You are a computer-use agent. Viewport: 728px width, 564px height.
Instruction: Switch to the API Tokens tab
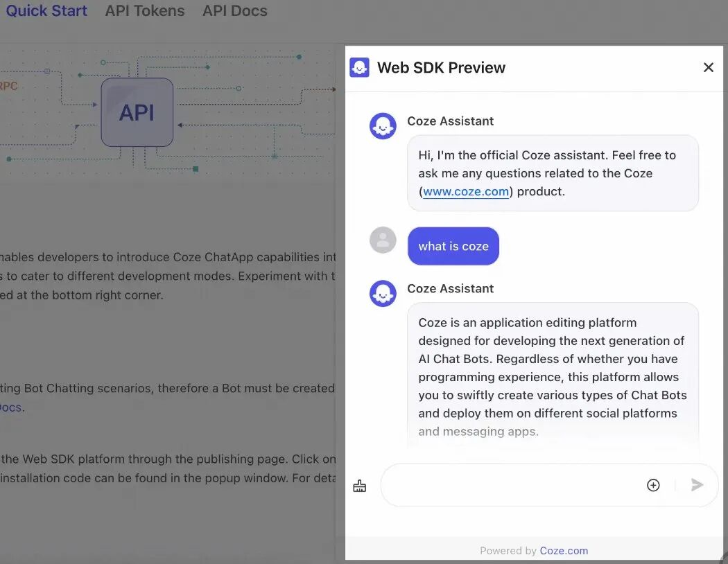click(x=145, y=10)
